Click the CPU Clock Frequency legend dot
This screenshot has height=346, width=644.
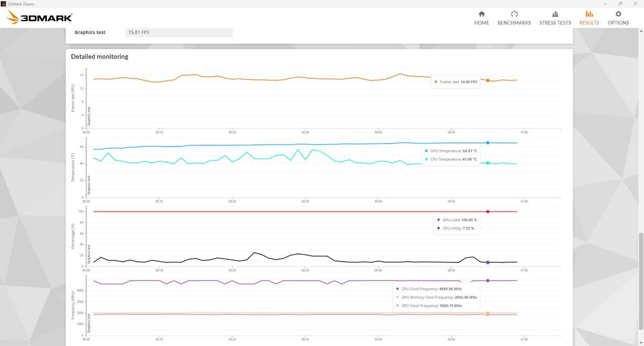[397, 289]
